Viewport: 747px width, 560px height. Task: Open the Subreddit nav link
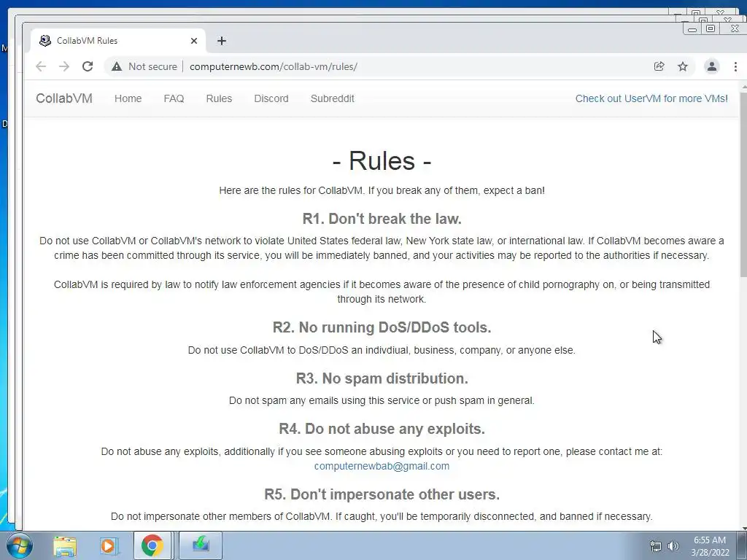(x=333, y=98)
